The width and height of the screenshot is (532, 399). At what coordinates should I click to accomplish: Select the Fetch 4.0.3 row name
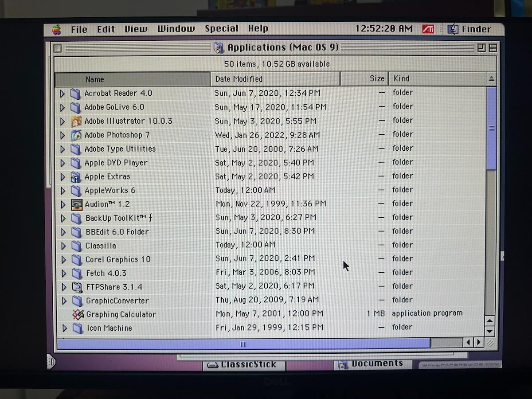[106, 274]
